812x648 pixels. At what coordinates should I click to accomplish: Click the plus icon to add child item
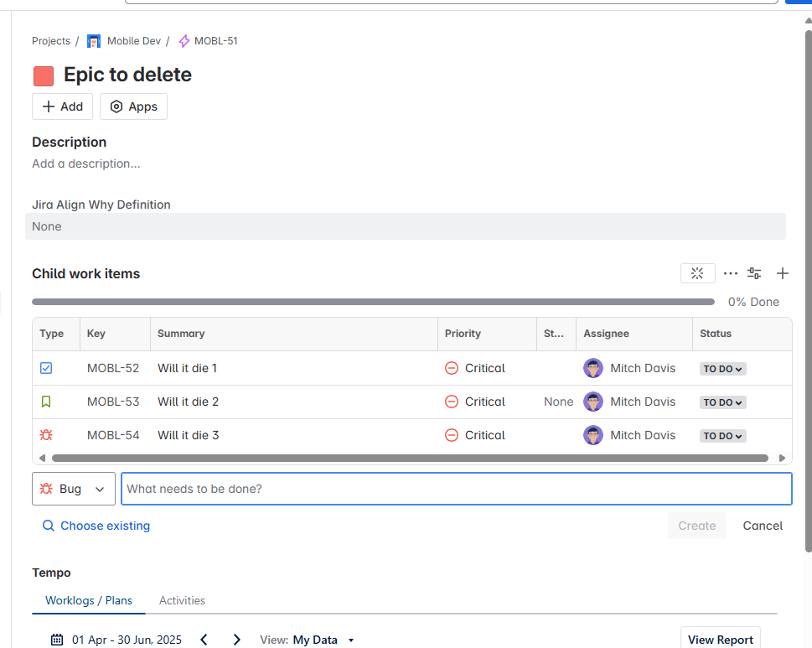[783, 273]
